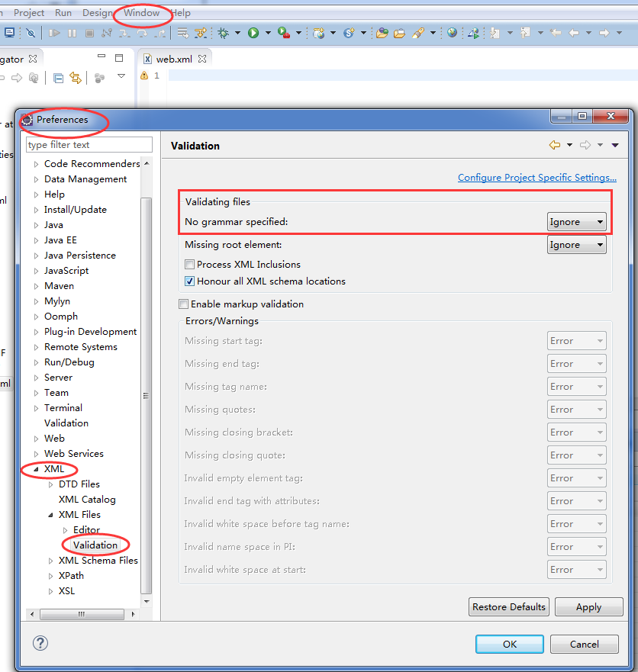
Task: Collapse the XML Files tree node
Action: (50, 515)
